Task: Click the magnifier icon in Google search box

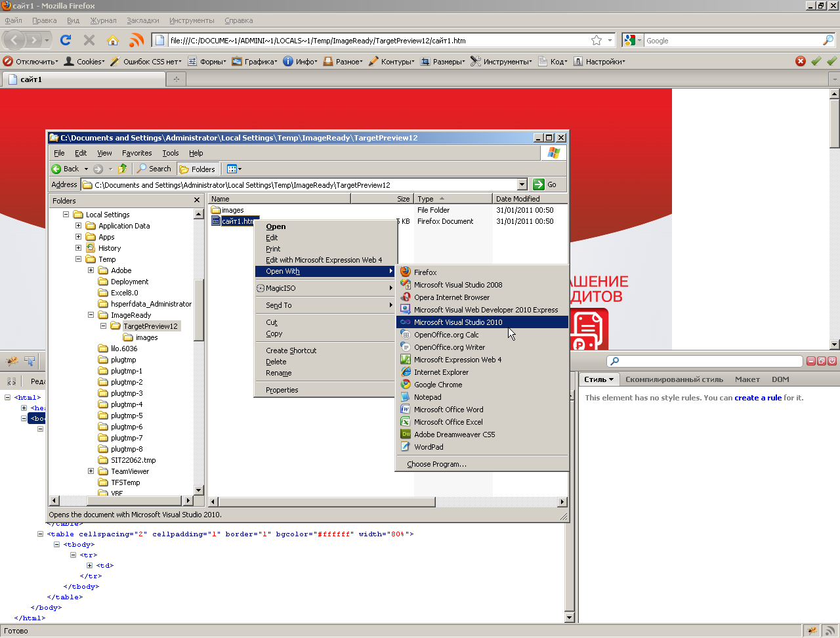Action: (828, 40)
